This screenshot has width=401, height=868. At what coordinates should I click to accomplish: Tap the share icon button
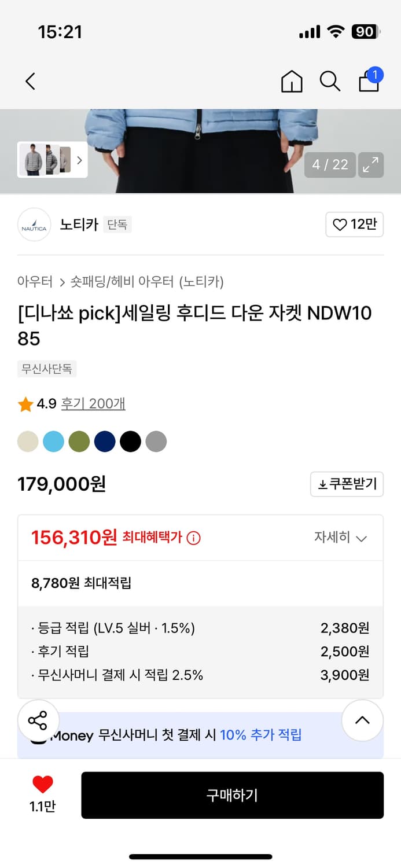38,721
